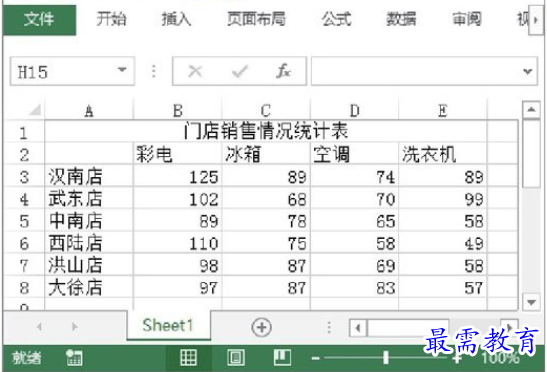Click the previous sheet navigation arrow

pos(39,327)
